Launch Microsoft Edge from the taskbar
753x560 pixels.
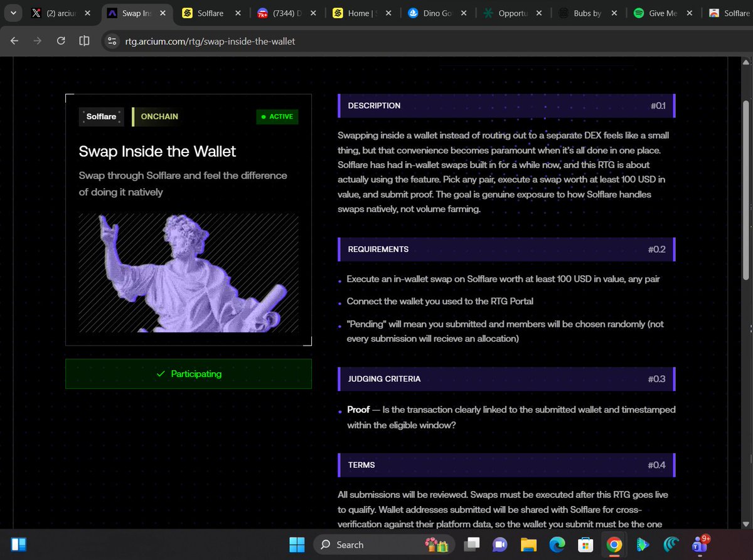coord(557,544)
